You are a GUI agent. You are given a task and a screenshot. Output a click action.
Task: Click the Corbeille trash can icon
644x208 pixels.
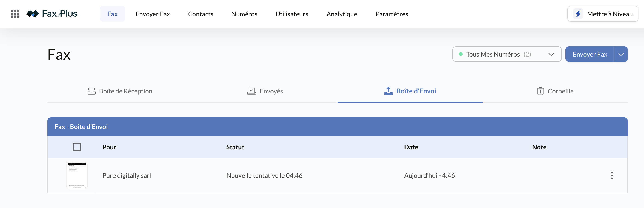tap(540, 91)
